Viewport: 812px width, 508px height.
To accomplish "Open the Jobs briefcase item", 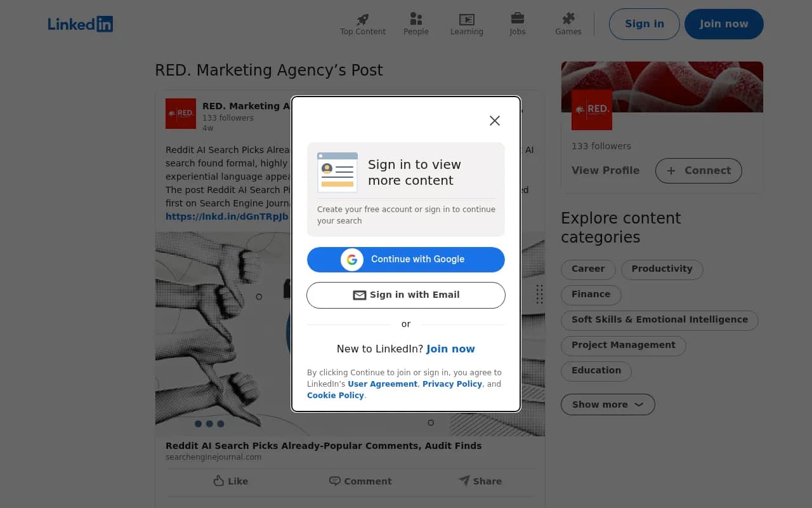I will (x=518, y=24).
